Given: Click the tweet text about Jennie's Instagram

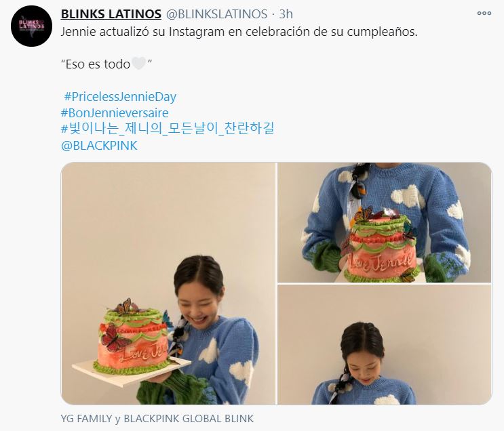Looking at the screenshot, I should point(239,32).
